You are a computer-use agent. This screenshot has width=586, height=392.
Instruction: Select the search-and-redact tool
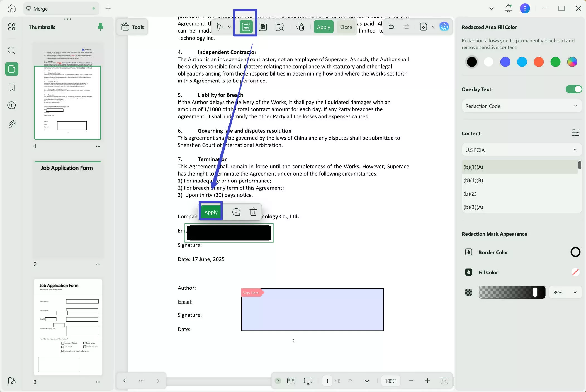pos(280,27)
